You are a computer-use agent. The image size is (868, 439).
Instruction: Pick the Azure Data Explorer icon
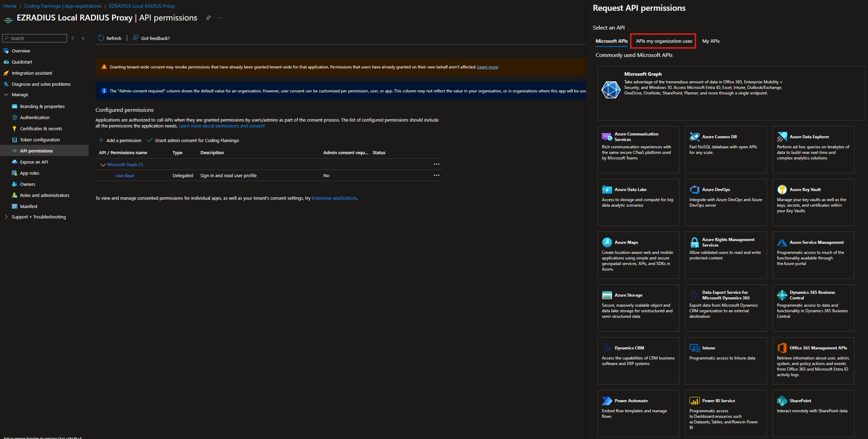click(x=782, y=137)
